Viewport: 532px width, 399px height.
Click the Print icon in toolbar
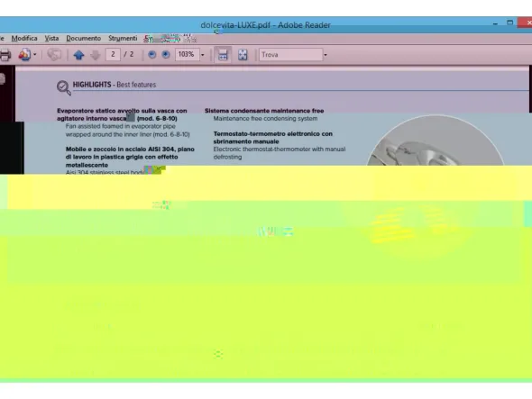coord(5,55)
